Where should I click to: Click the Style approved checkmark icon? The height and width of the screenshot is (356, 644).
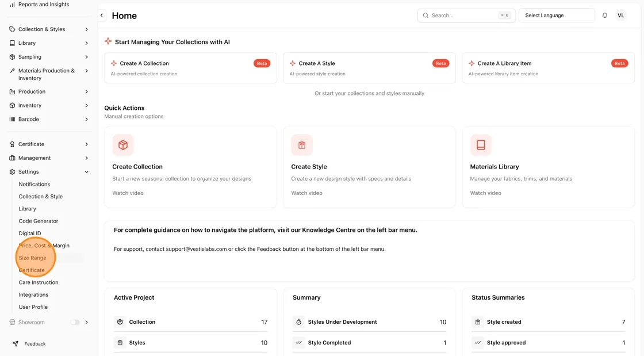[x=478, y=342]
